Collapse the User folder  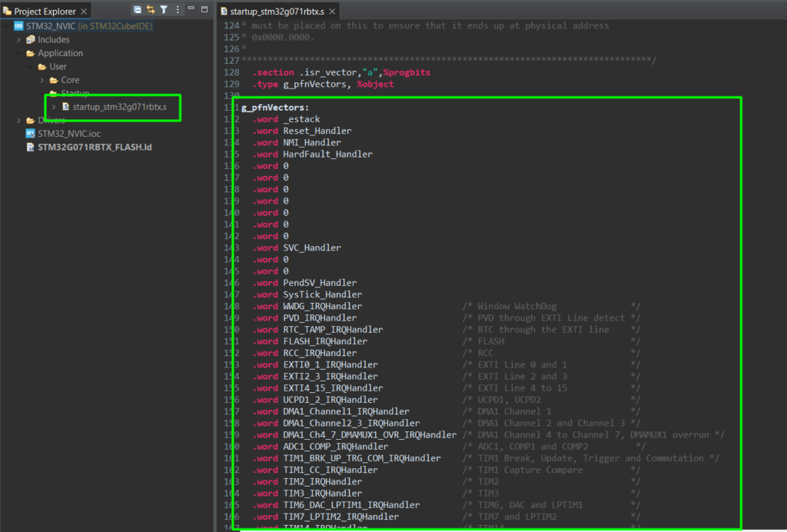point(31,67)
